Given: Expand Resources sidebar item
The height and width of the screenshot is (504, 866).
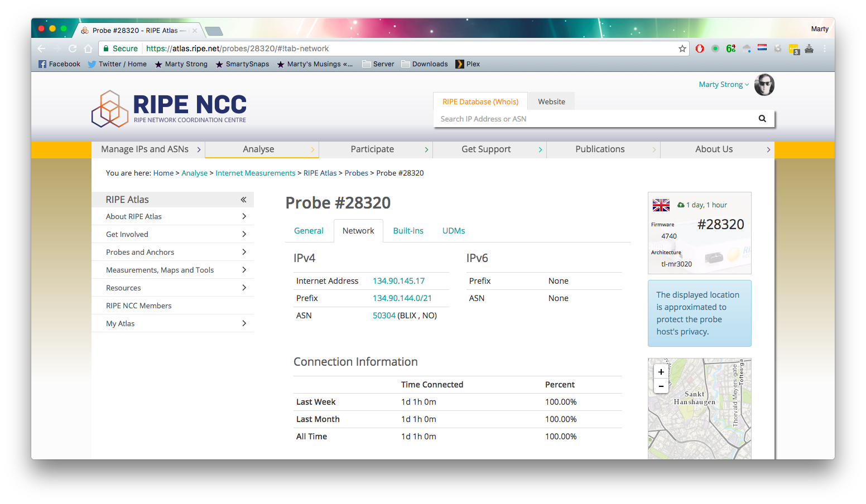Looking at the screenshot, I should 244,288.
